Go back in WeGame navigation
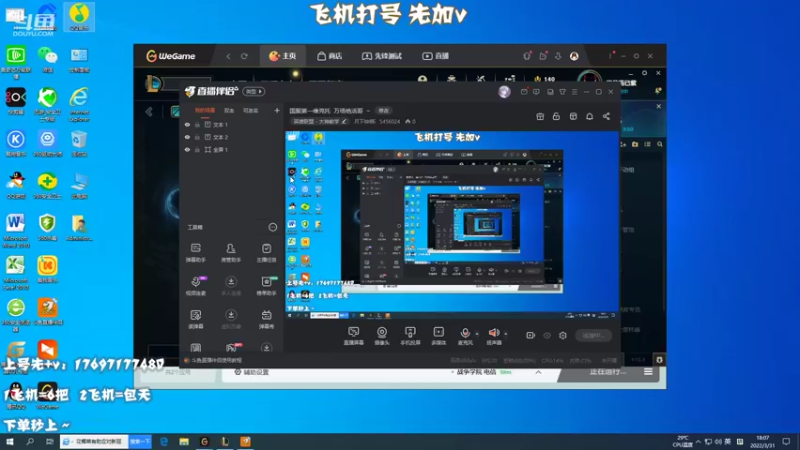The width and height of the screenshot is (800, 450). (228, 56)
